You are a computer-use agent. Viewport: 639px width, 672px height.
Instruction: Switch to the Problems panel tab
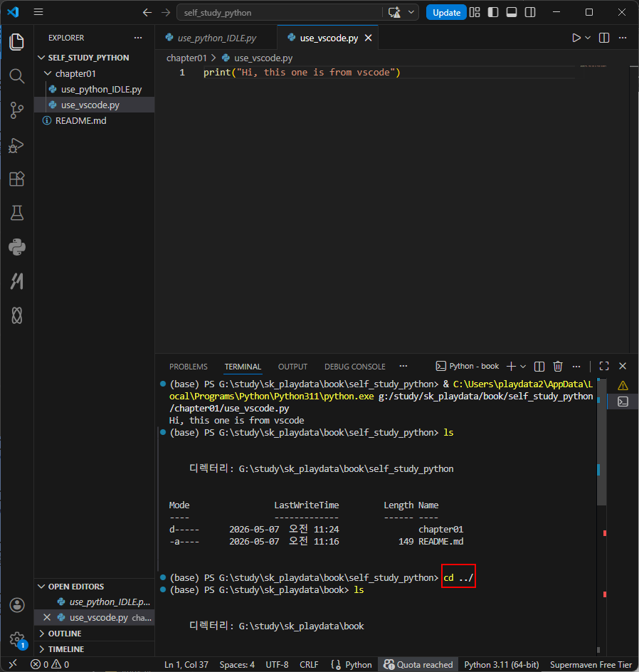(x=188, y=367)
